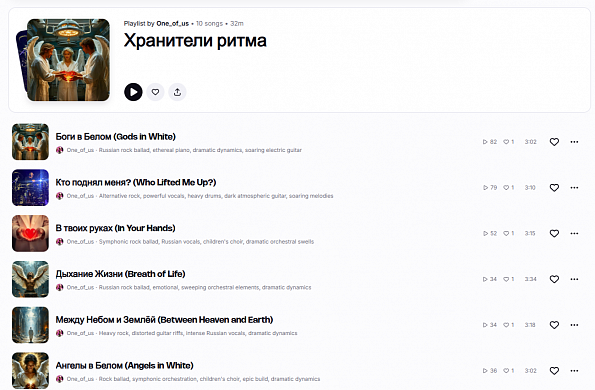This screenshot has height=390, width=595.
Task: Open song title Боги в Белом (Gods in White)
Action: point(116,137)
